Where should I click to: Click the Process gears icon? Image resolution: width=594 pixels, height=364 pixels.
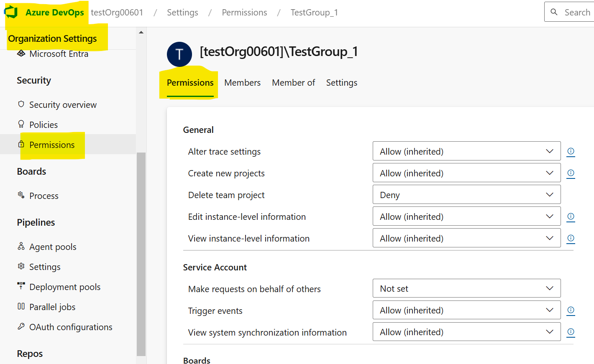pyautogui.click(x=21, y=195)
